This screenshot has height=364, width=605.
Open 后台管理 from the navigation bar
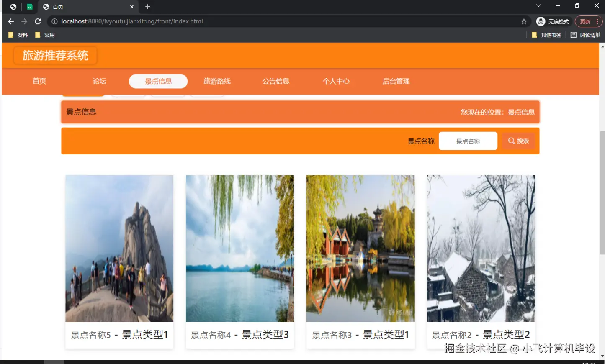(x=396, y=81)
